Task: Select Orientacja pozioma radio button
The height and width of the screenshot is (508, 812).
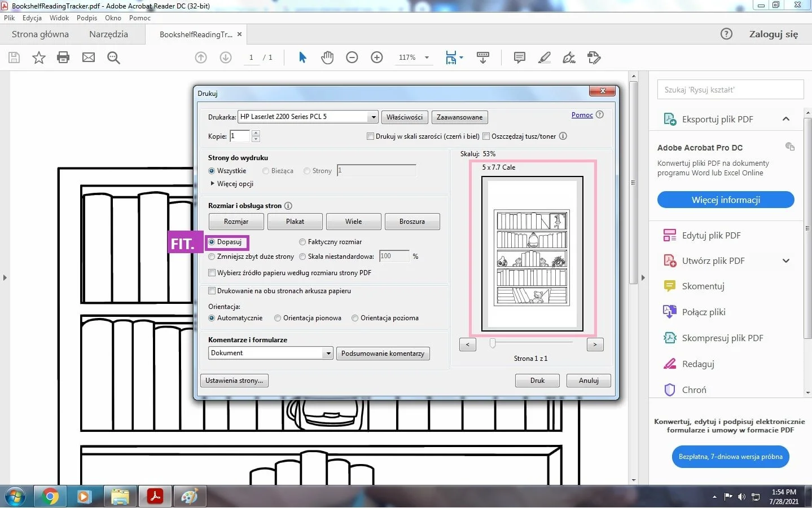Action: pyautogui.click(x=355, y=318)
